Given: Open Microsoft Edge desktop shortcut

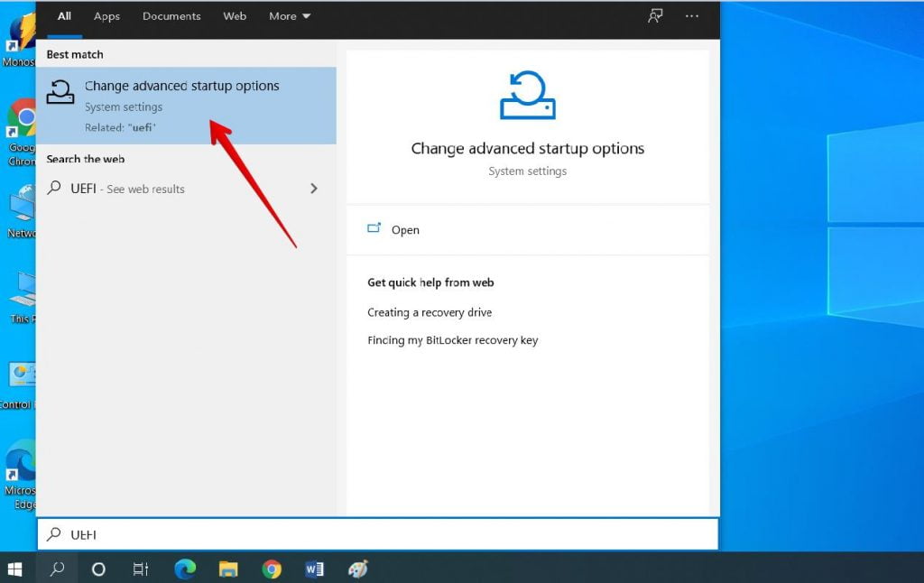Looking at the screenshot, I should click(21, 475).
